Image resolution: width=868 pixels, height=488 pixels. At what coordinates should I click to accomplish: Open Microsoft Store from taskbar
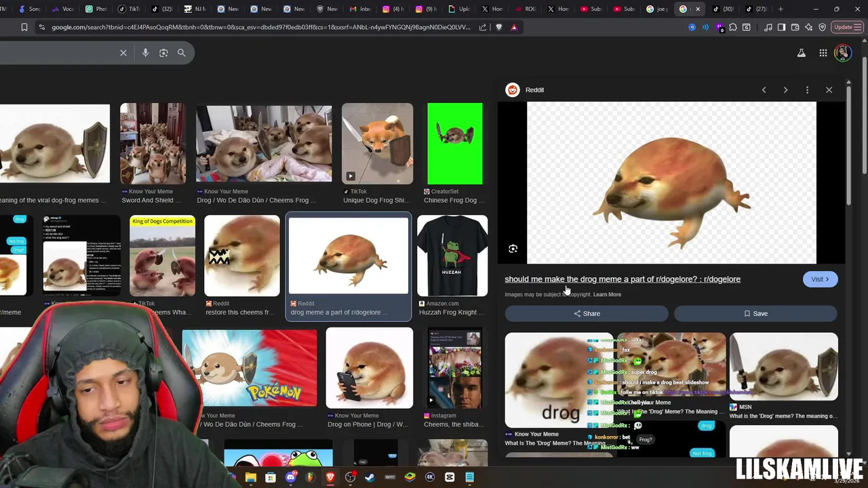[x=271, y=477]
